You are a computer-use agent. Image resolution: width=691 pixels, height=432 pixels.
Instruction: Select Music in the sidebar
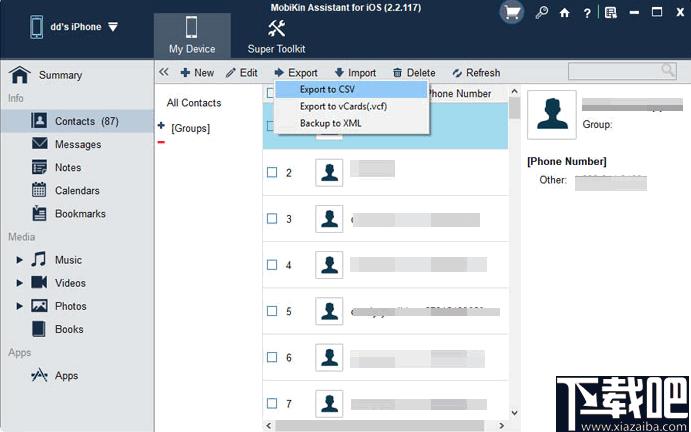point(68,260)
